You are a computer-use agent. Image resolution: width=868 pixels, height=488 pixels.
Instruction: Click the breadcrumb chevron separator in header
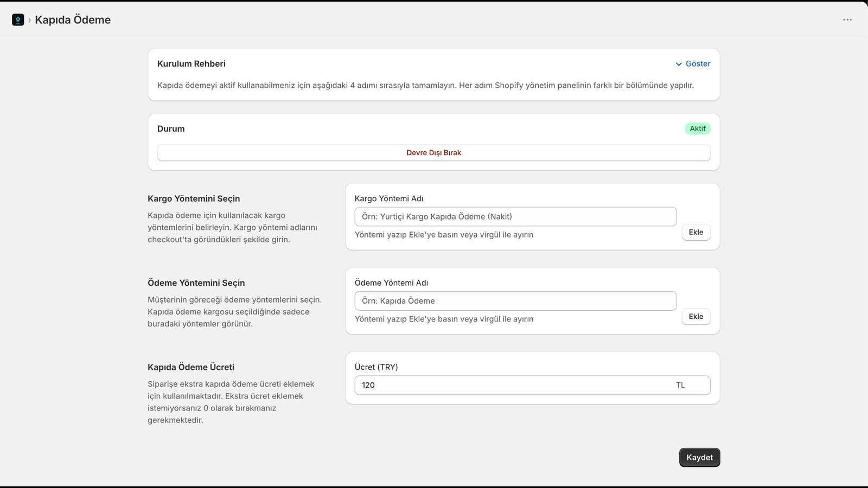29,21
